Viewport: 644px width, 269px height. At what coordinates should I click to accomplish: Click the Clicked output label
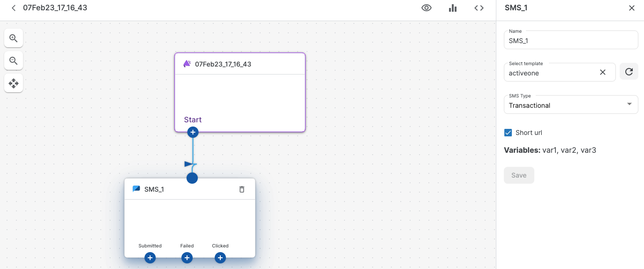tap(220, 246)
